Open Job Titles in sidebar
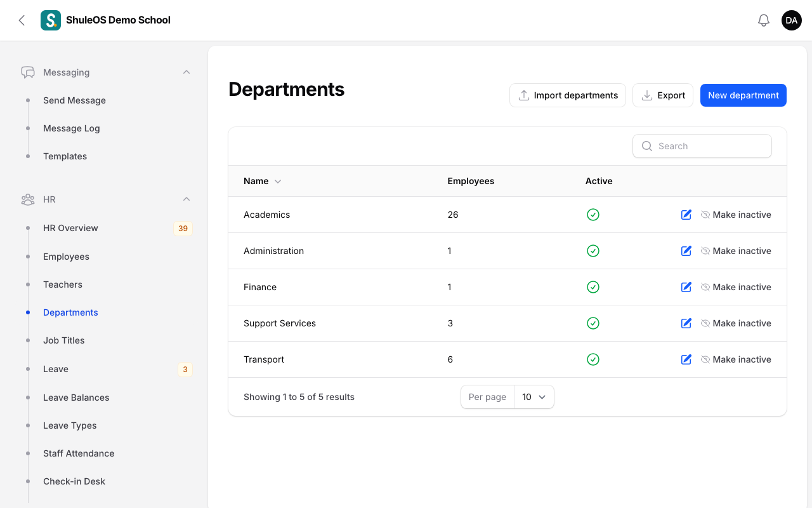The width and height of the screenshot is (812, 508). click(64, 340)
